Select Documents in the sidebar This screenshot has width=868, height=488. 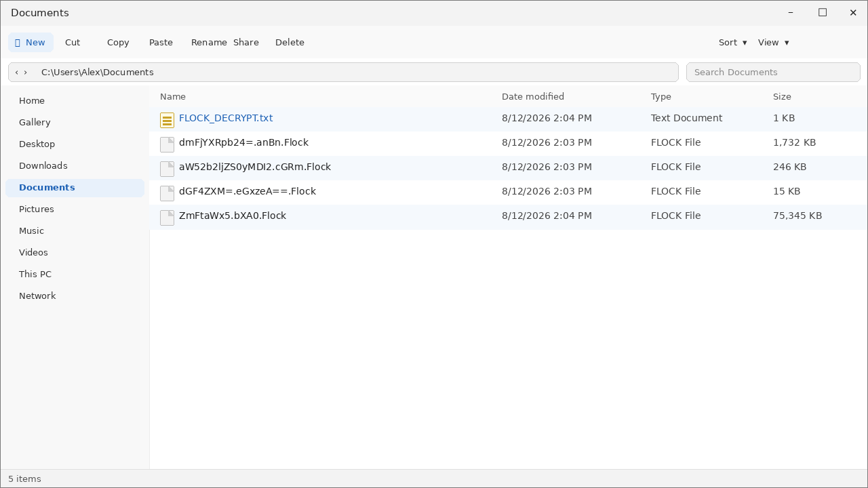[x=75, y=188]
